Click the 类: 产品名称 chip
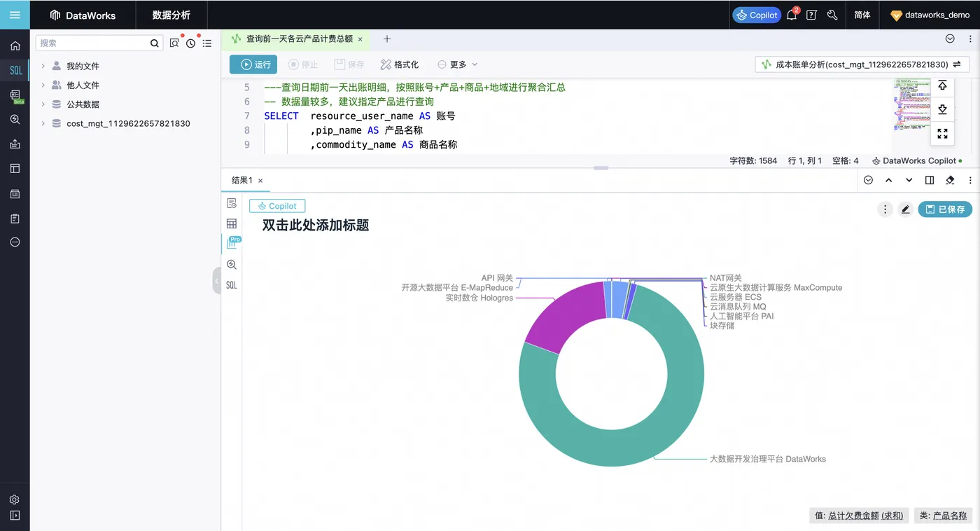 click(x=943, y=516)
